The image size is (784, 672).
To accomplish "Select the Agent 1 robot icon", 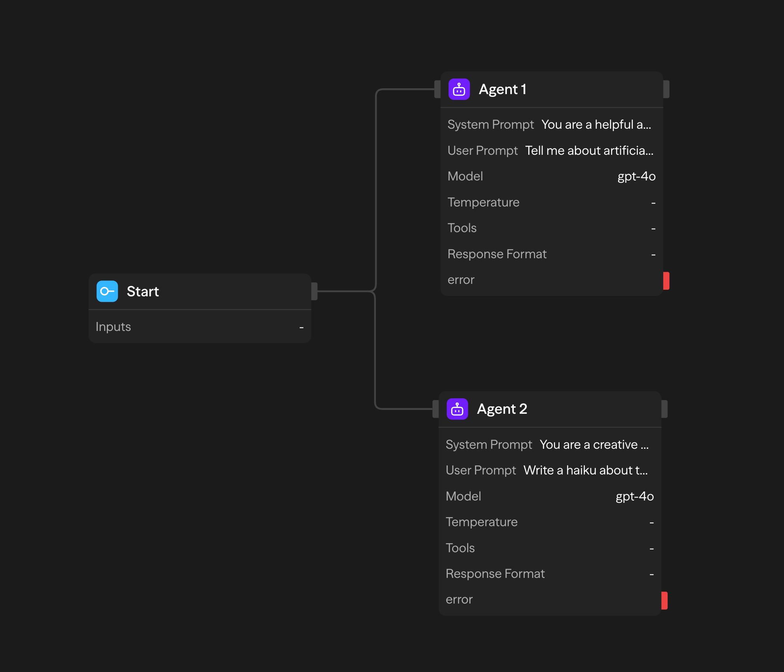I will tap(459, 89).
